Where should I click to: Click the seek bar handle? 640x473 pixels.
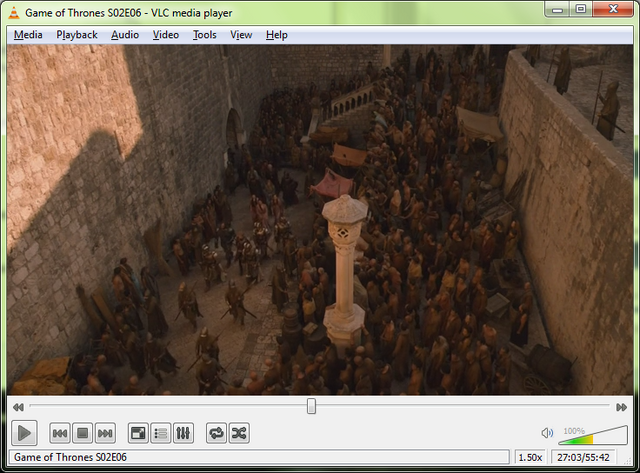click(x=311, y=406)
